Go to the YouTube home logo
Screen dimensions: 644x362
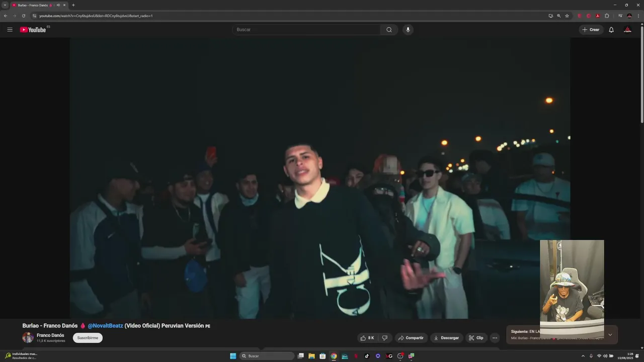click(33, 30)
